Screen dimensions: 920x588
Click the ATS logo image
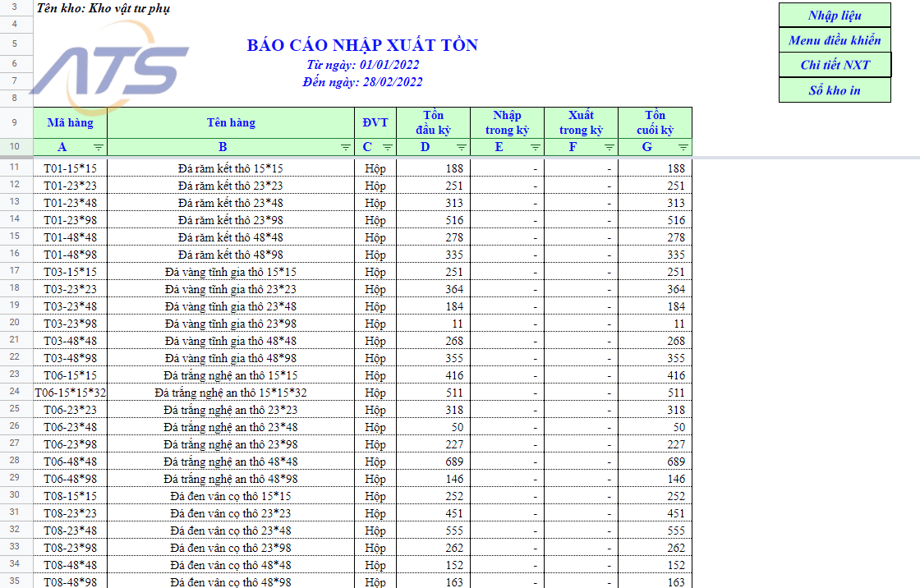click(110, 67)
